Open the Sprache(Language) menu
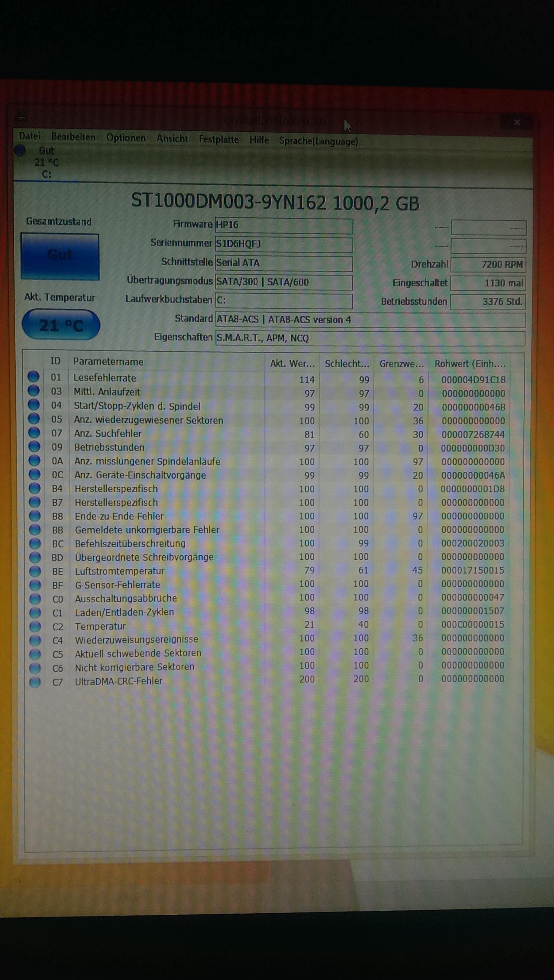554x980 pixels. pos(318,141)
